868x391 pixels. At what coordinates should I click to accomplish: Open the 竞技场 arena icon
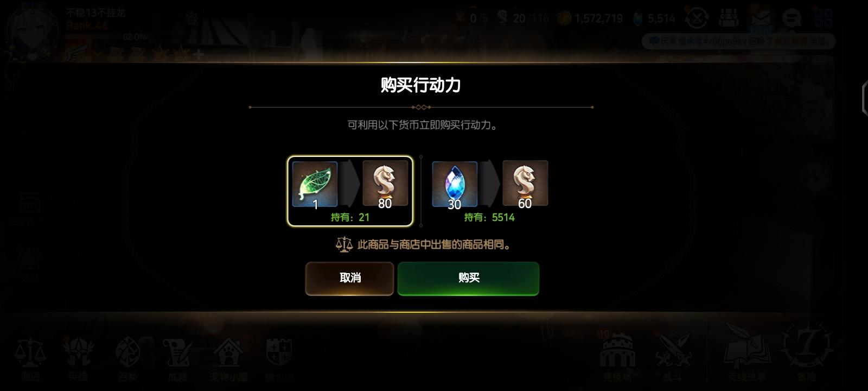(x=617, y=356)
